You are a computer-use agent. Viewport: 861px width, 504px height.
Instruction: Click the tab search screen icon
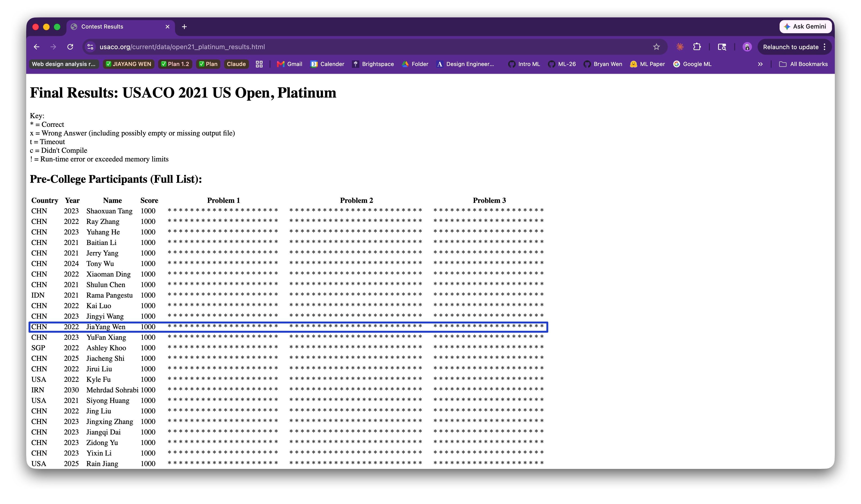coord(722,47)
